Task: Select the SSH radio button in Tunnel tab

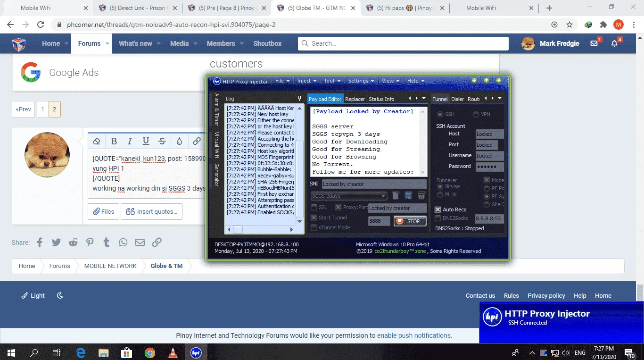Action: pos(440,114)
